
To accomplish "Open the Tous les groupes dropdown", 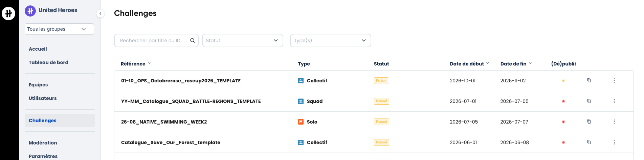I will [59, 29].
